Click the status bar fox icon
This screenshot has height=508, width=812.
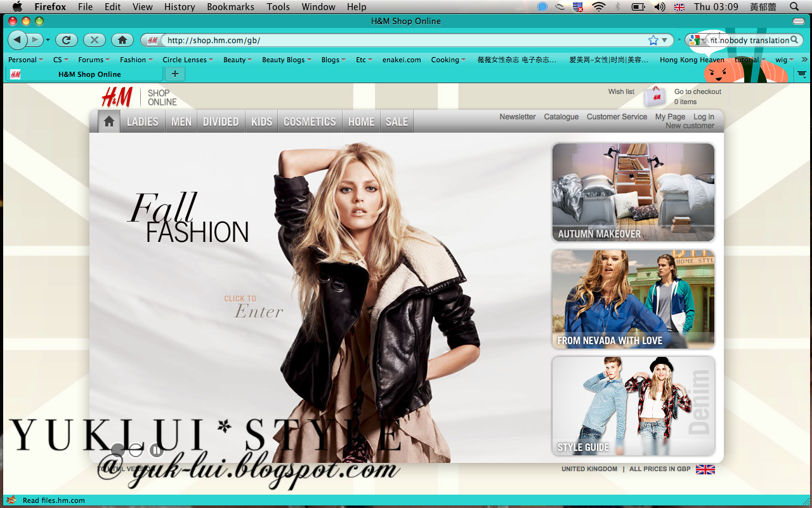(11, 500)
